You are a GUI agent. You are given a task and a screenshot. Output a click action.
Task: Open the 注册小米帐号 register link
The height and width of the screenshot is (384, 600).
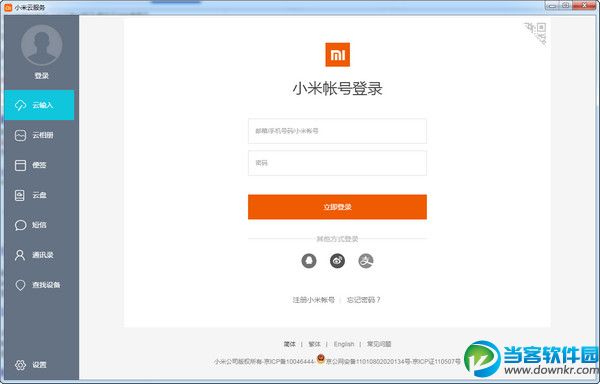(314, 300)
